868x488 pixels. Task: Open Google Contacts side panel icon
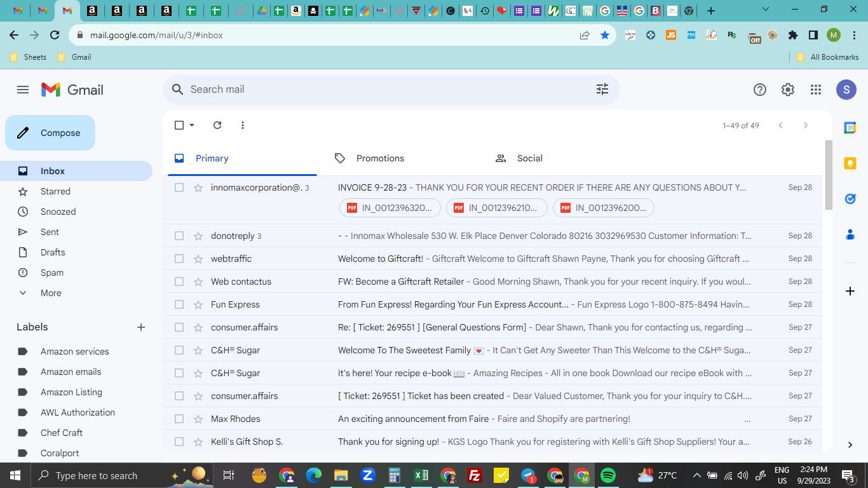[850, 234]
